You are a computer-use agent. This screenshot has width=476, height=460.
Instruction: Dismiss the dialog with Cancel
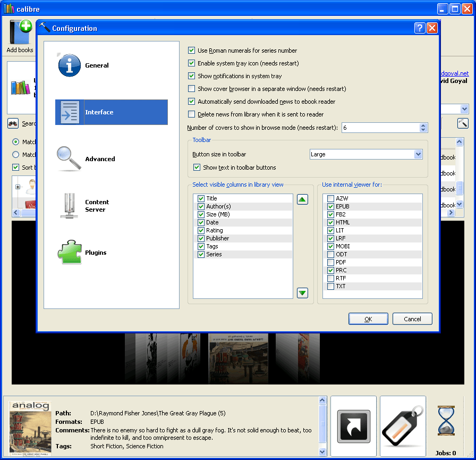click(x=412, y=319)
